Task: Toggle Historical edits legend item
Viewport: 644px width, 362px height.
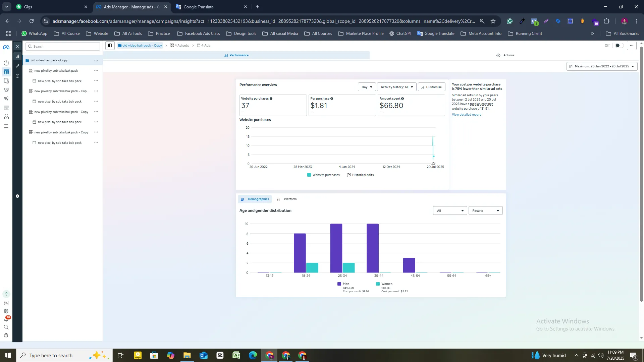Action: pos(360,175)
